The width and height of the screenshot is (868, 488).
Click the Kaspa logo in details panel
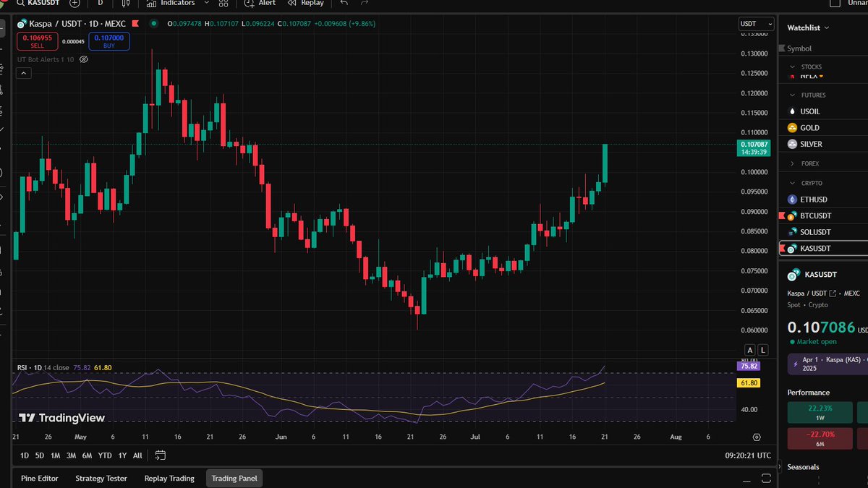coord(794,275)
